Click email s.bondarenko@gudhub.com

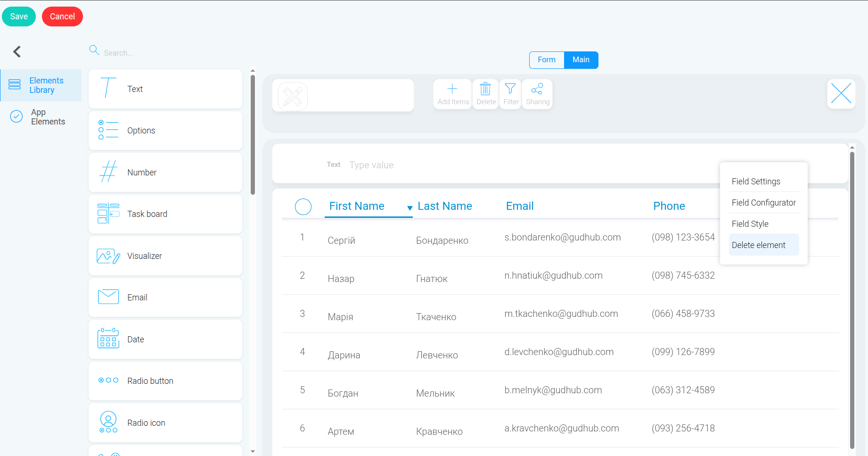pos(563,237)
